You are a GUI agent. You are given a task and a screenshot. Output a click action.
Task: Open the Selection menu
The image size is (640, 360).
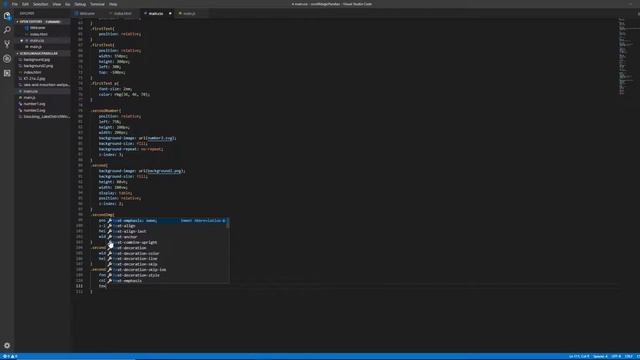coord(40,4)
